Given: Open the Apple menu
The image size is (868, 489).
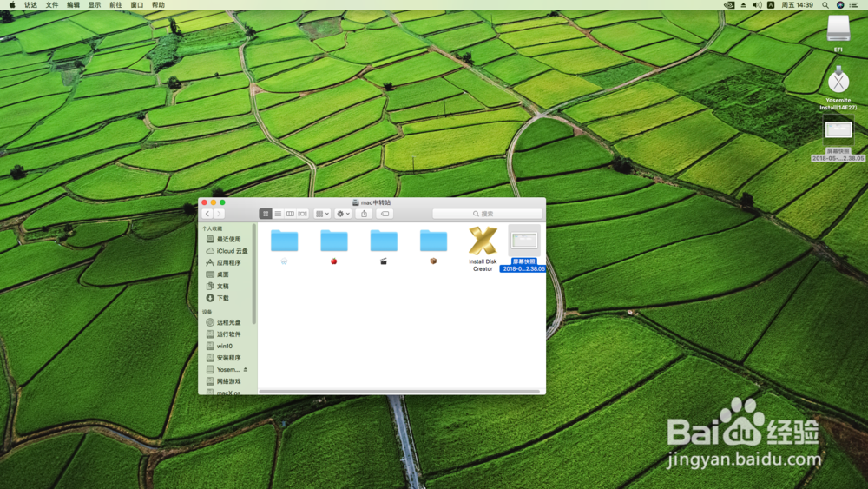Looking at the screenshot, I should click(11, 5).
